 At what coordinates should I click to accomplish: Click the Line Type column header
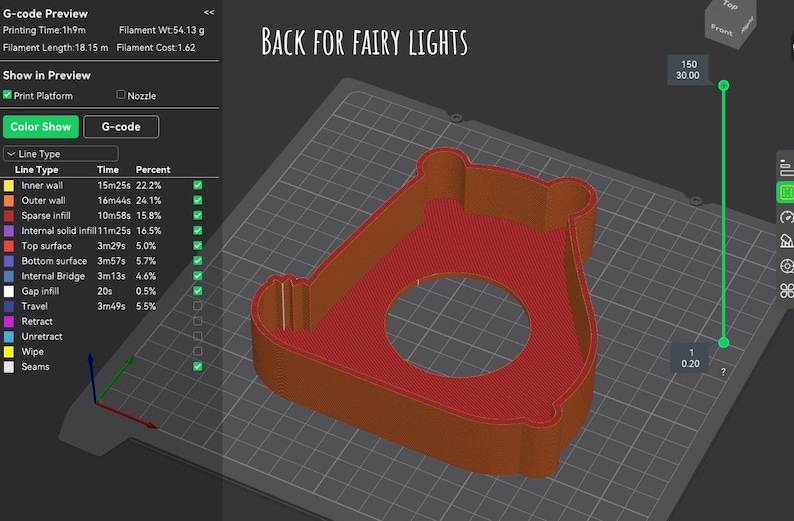pyautogui.click(x=36, y=170)
